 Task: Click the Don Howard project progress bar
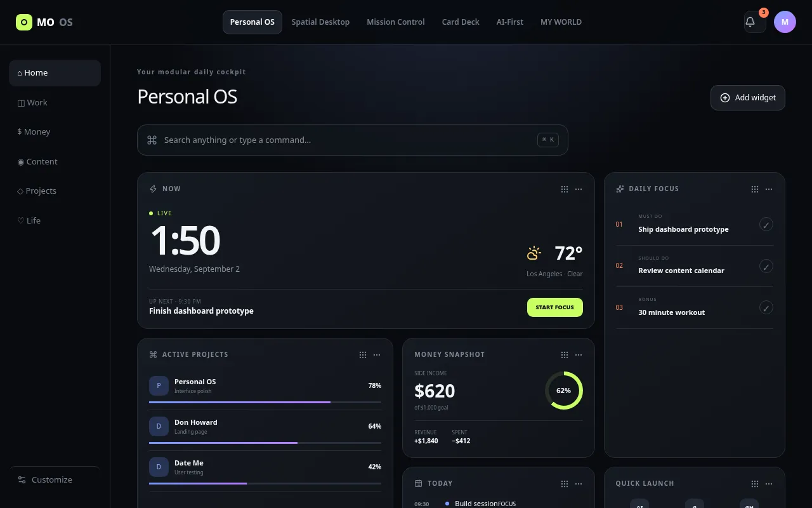click(265, 443)
